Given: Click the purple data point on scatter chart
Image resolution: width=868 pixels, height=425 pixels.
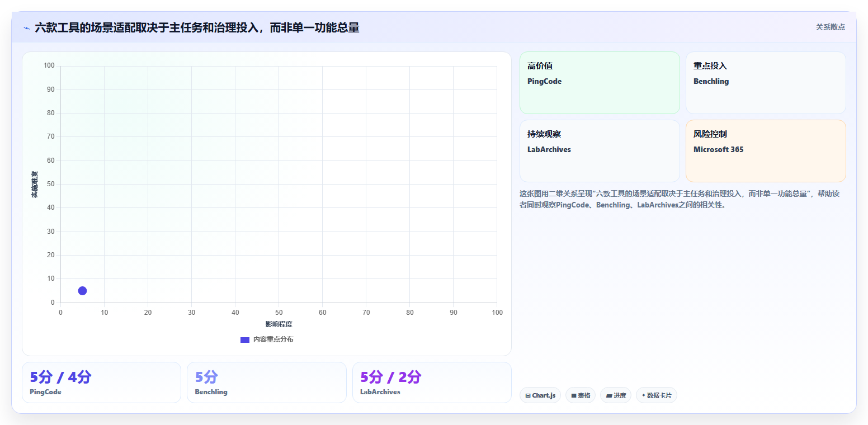Looking at the screenshot, I should pyautogui.click(x=82, y=291).
